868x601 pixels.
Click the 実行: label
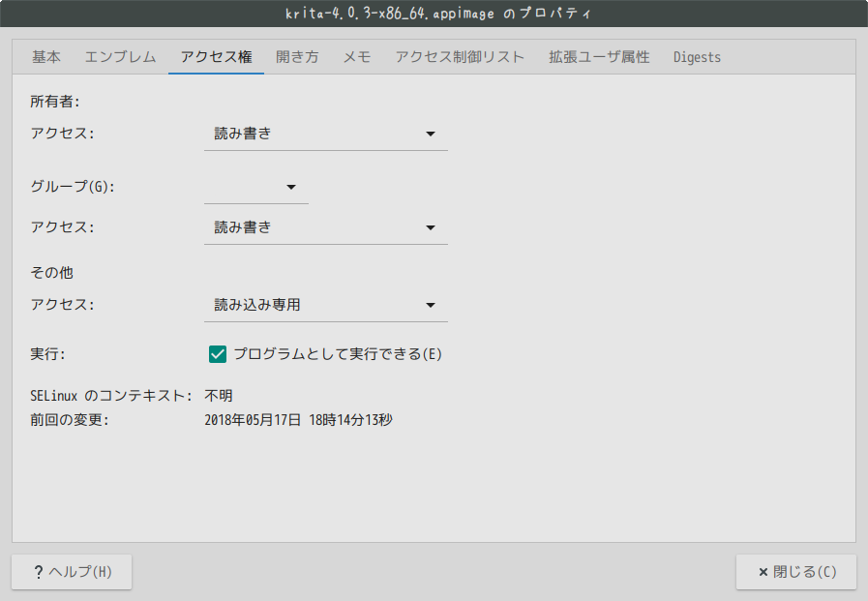tap(47, 354)
